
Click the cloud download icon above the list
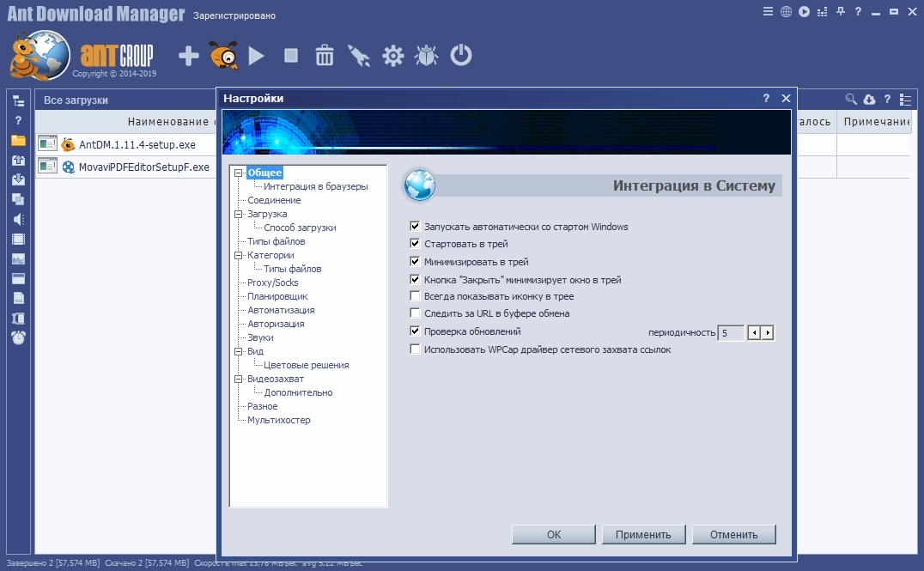(869, 100)
